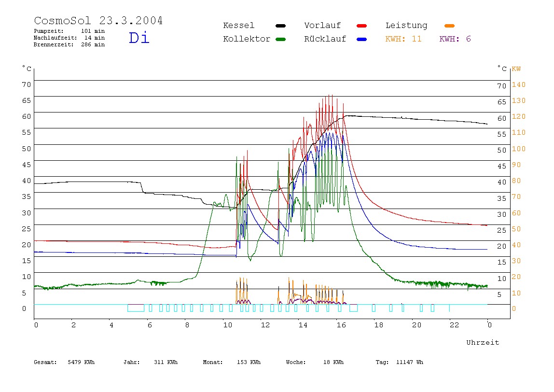The width and height of the screenshot is (554, 392).
Task: Click the blue Rücklauf legend swatch
Action: [x=362, y=39]
